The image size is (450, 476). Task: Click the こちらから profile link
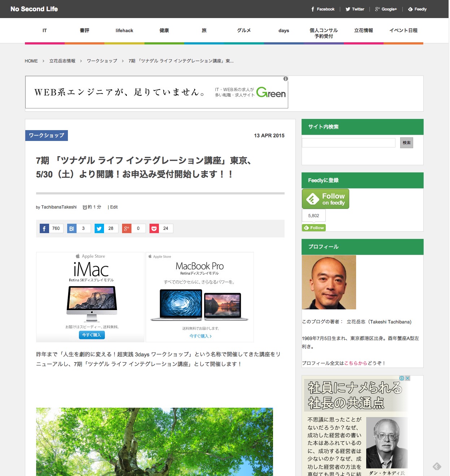coord(355,363)
